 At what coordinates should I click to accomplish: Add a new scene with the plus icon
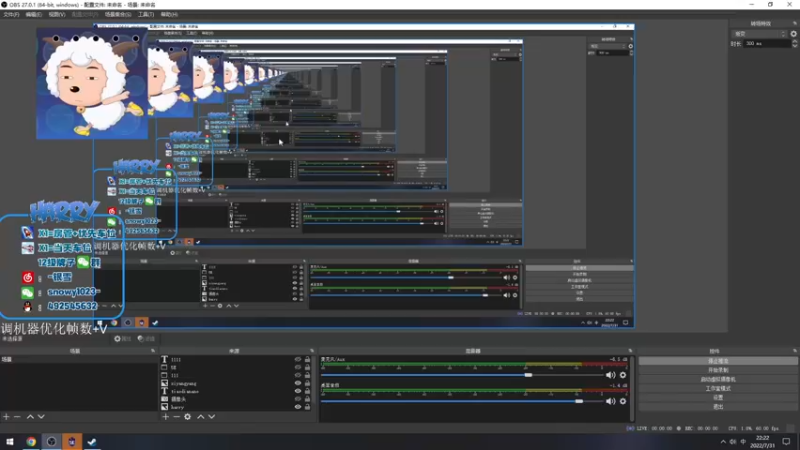6,417
